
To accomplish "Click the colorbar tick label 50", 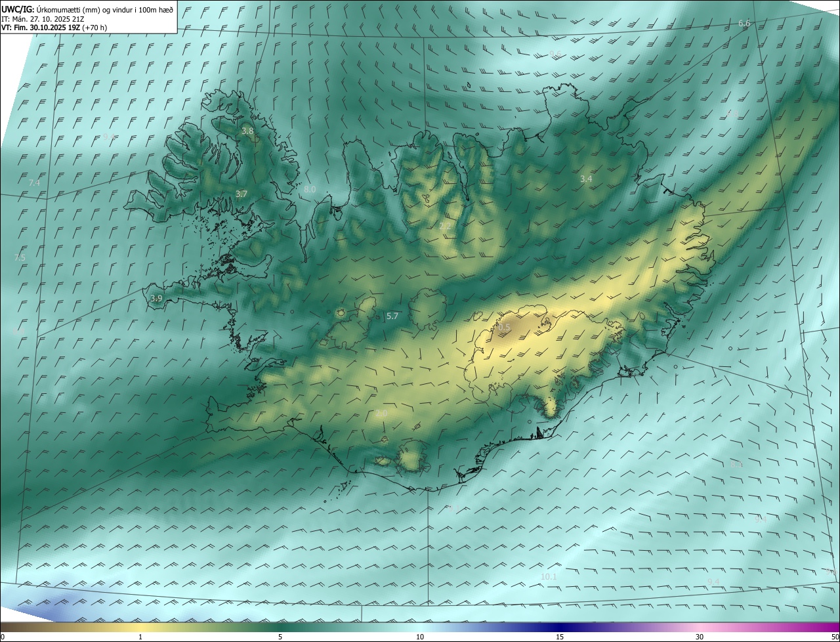I will point(835,637).
